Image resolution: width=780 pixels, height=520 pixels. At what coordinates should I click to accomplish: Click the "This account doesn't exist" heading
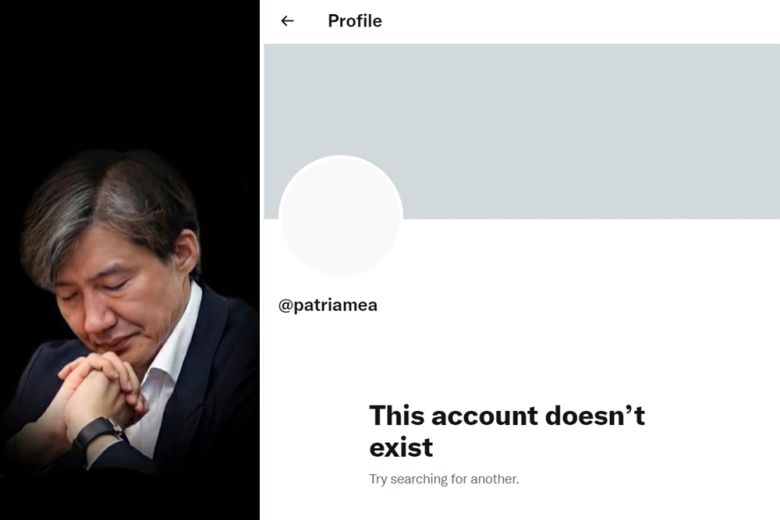(x=506, y=430)
